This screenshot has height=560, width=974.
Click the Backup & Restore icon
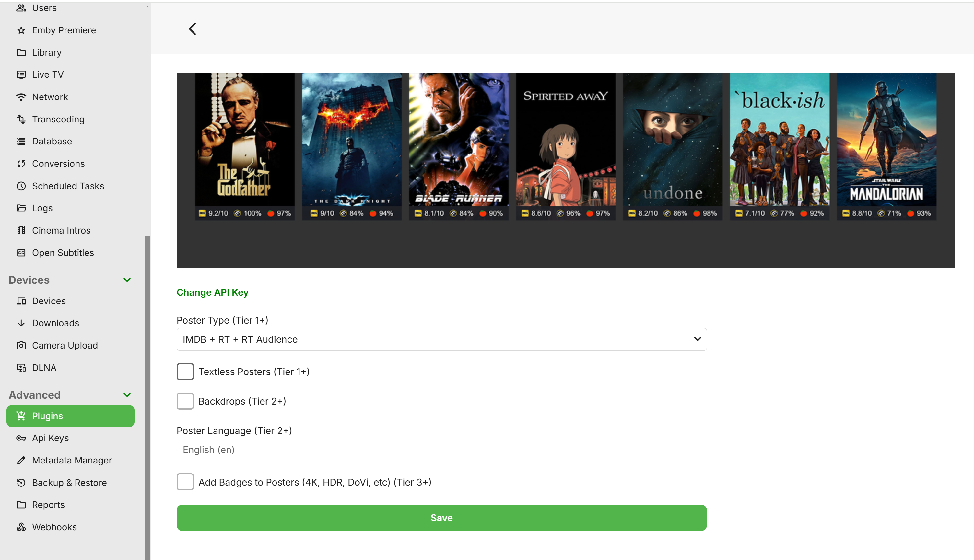coord(21,483)
